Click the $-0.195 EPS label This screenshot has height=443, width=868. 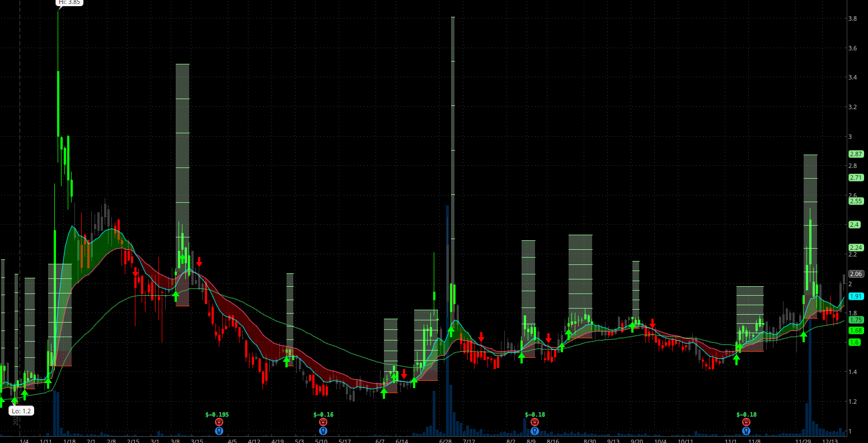(x=217, y=414)
